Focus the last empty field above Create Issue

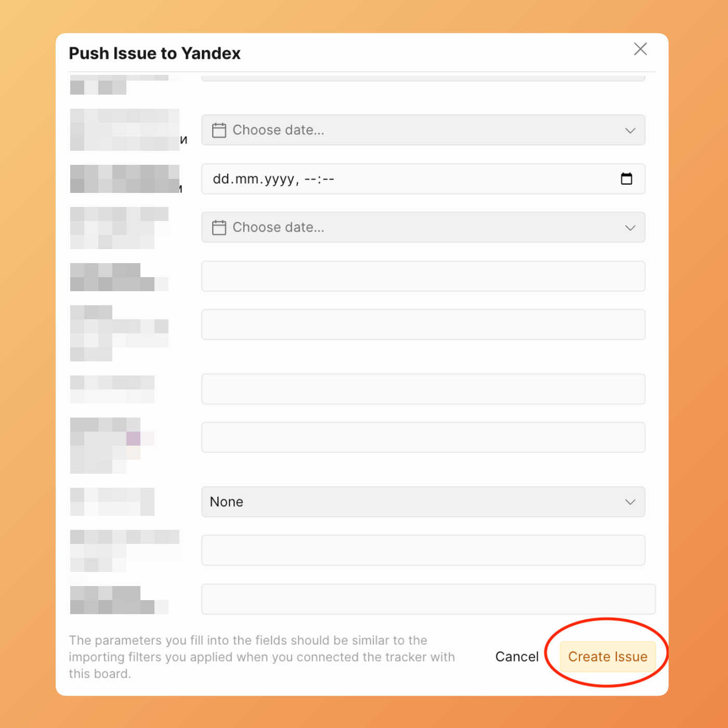(x=428, y=599)
